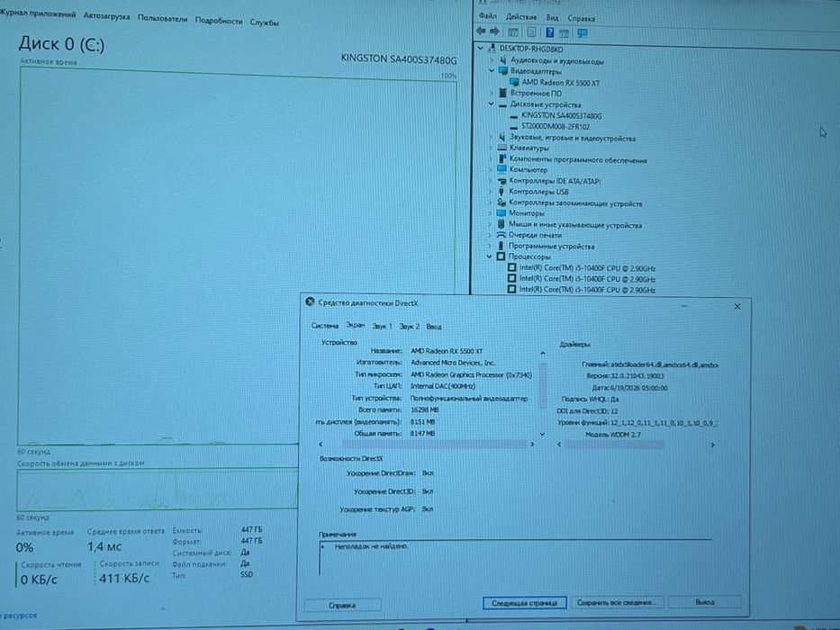Open the Службы tab
This screenshot has width=840, height=630.
[264, 22]
